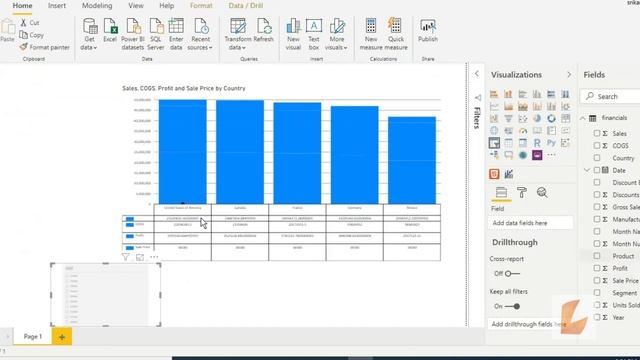Select the Pie chart visual
Screen dimensions: 640x360
[x=537, y=119]
